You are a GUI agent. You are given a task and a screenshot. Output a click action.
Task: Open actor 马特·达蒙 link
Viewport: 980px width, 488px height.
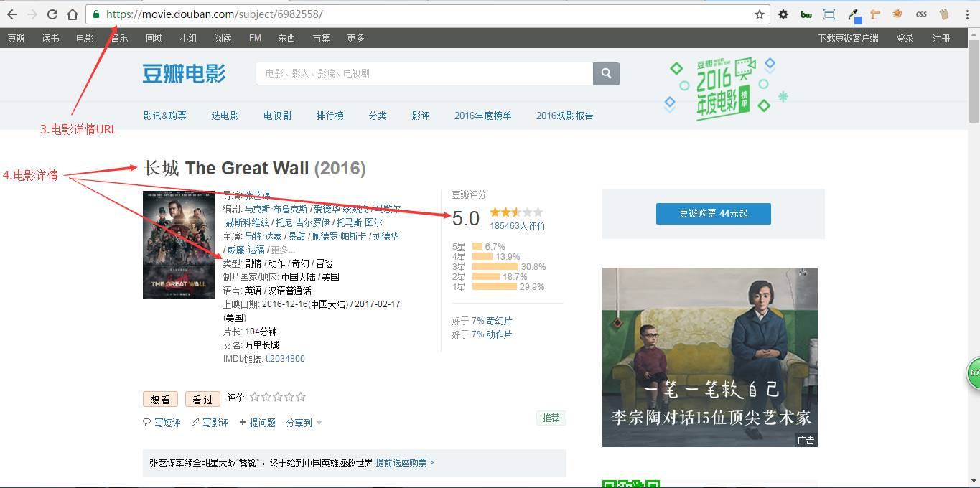[263, 236]
